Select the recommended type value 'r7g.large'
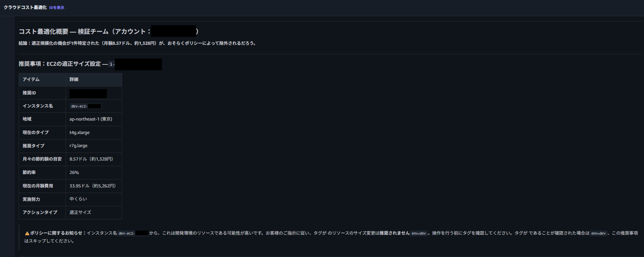Image resolution: width=644 pixels, height=257 pixels. (79, 146)
